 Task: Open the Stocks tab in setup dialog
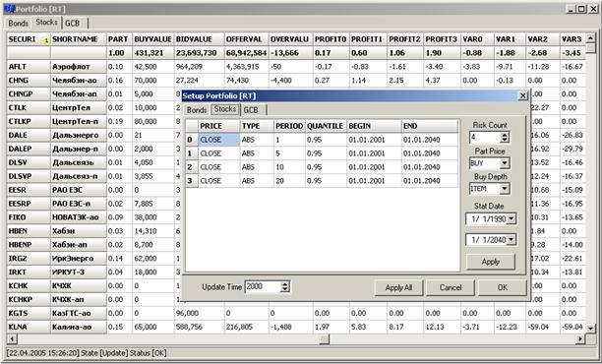[x=225, y=109]
